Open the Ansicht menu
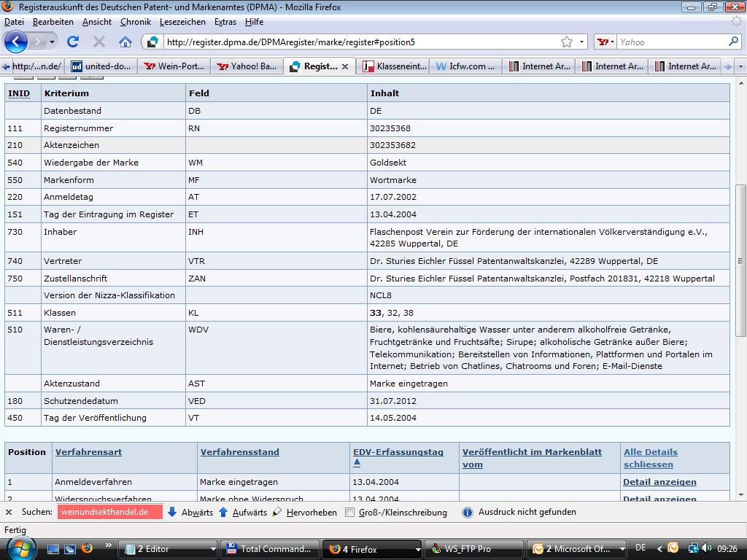 pos(97,22)
